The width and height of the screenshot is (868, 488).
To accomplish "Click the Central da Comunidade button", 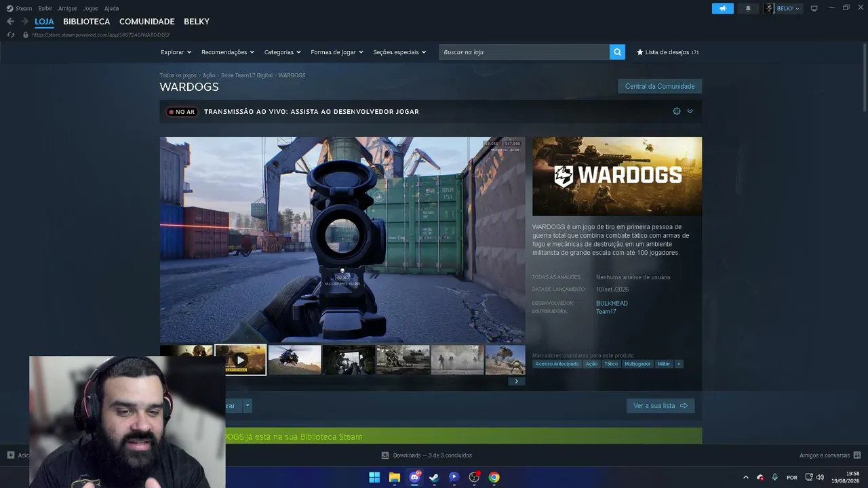I will 660,86.
